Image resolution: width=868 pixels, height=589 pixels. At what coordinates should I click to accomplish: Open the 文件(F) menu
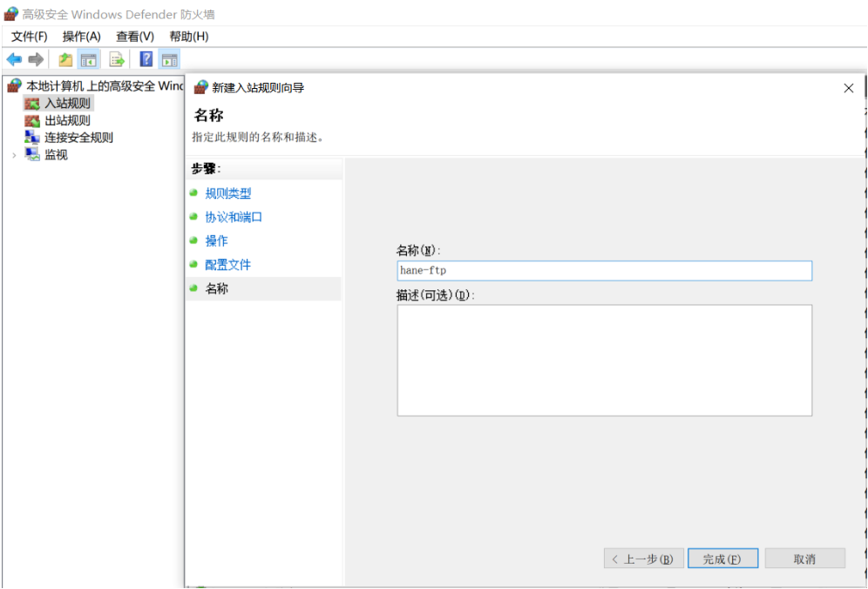click(x=30, y=37)
